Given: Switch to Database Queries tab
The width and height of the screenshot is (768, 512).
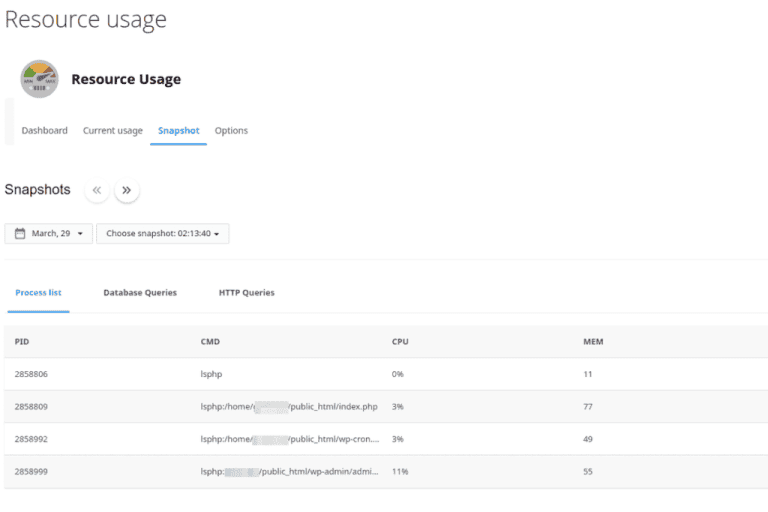Looking at the screenshot, I should coord(140,293).
